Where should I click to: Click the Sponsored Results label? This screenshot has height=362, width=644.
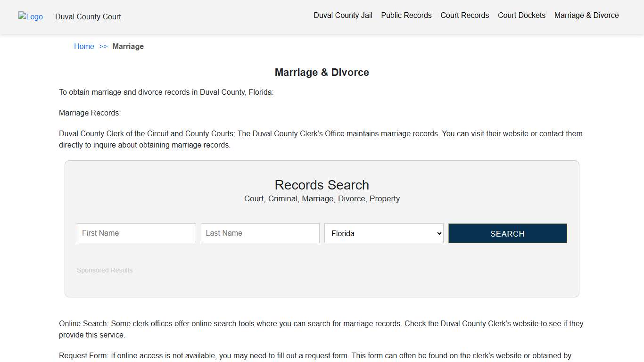point(105,270)
